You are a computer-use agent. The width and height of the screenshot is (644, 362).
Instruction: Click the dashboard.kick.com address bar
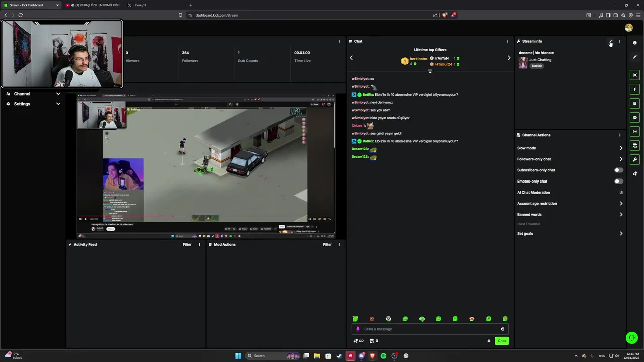click(x=308, y=15)
